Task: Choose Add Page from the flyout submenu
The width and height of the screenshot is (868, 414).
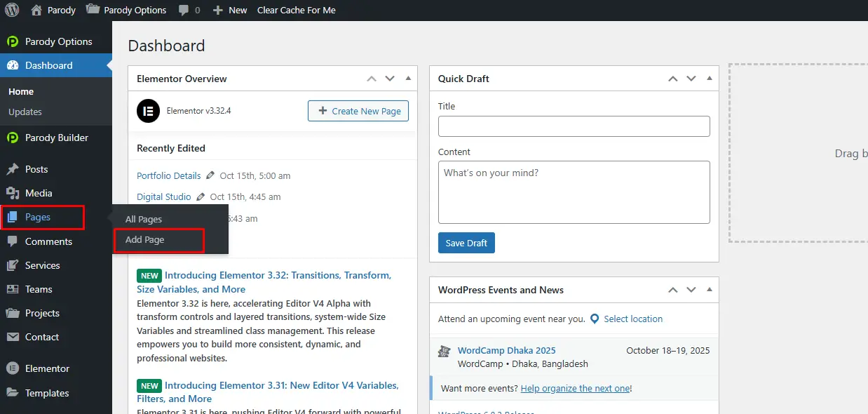Action: [144, 240]
